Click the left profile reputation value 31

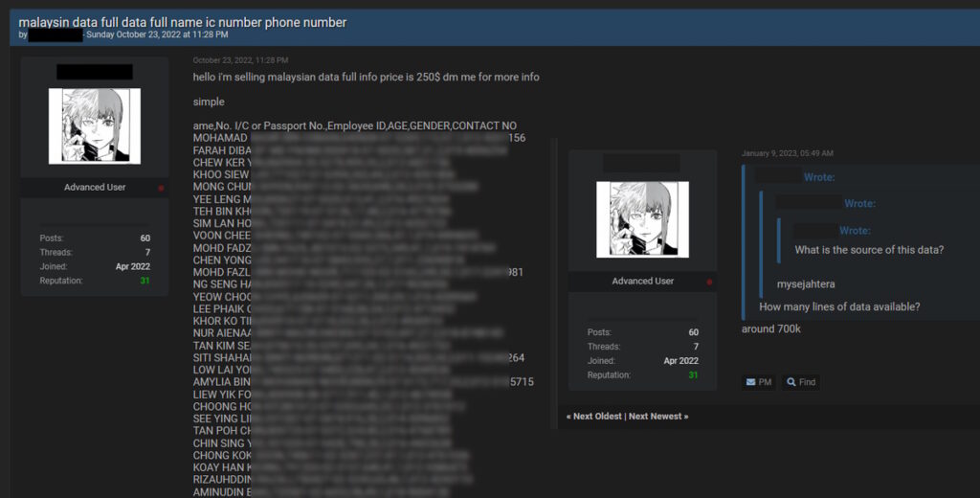pyautogui.click(x=145, y=281)
